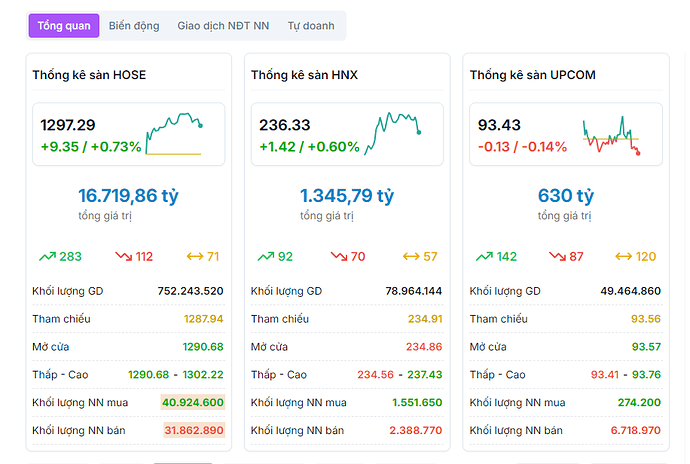The image size is (690, 464).
Task: Click the Thống kê sàn HNX heading
Action: (304, 75)
